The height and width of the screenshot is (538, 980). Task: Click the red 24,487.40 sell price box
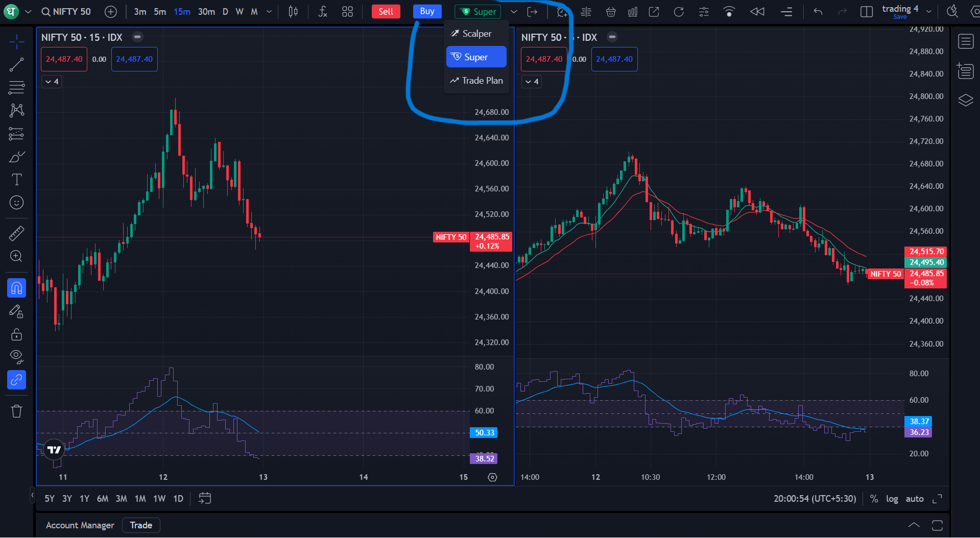coord(64,59)
